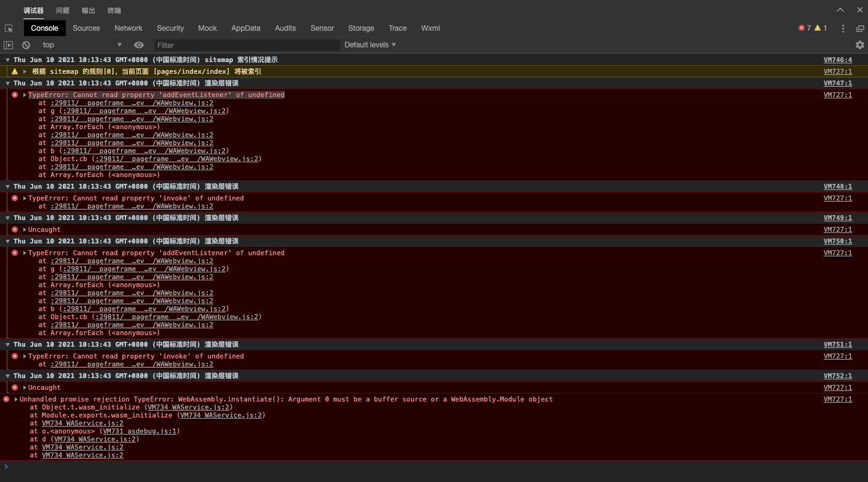
Task: Collapse the sitemap 索引情况提示 group
Action: pyautogui.click(x=8, y=60)
